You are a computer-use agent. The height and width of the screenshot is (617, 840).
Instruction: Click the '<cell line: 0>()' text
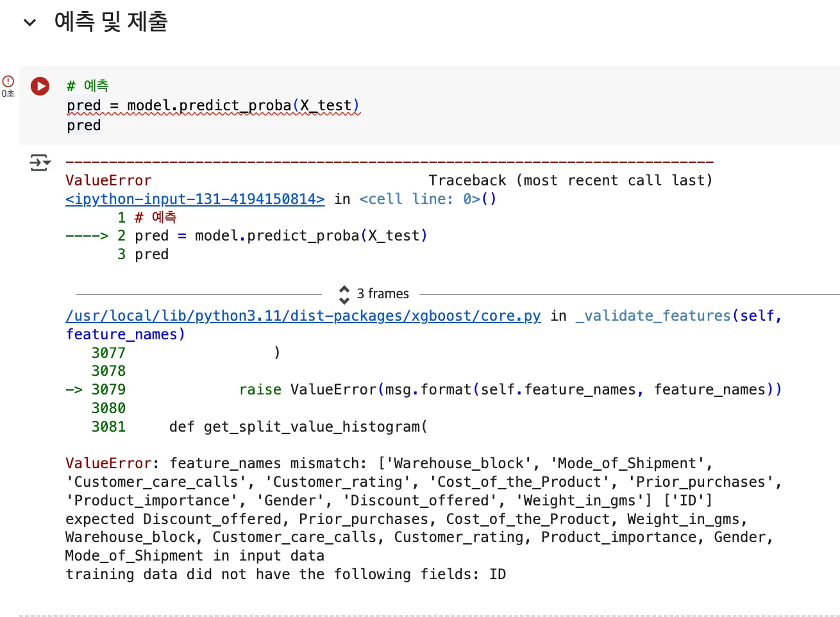click(x=428, y=199)
